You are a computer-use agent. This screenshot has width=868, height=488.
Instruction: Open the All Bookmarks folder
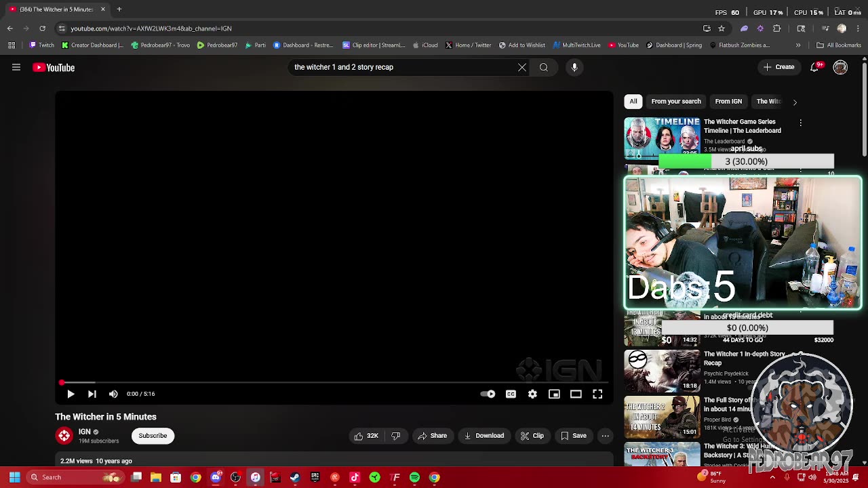[x=839, y=45]
